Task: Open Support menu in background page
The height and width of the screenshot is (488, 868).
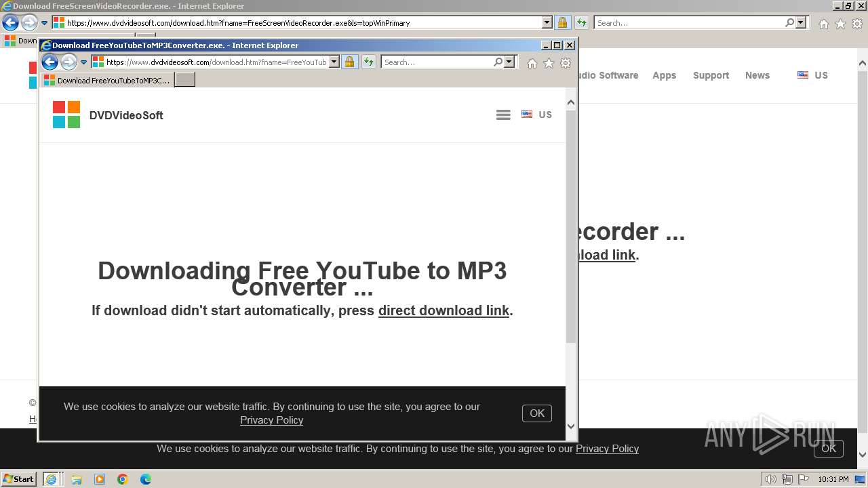Action: click(x=711, y=75)
